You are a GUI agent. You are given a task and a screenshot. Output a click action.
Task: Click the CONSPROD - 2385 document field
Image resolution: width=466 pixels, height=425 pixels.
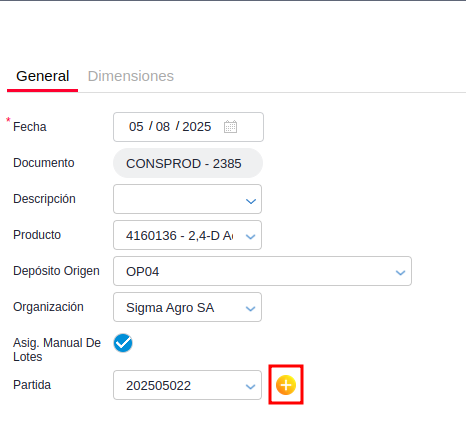[x=188, y=163]
